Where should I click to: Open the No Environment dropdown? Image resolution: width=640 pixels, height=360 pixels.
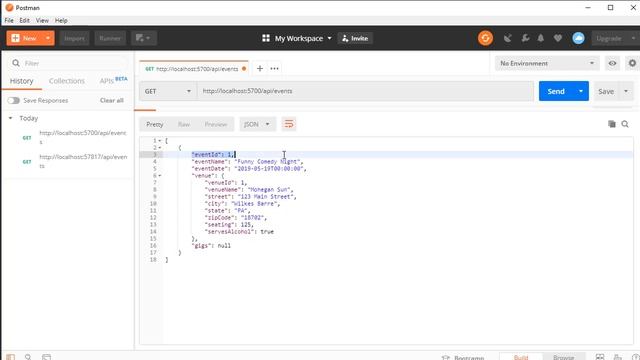coord(547,63)
